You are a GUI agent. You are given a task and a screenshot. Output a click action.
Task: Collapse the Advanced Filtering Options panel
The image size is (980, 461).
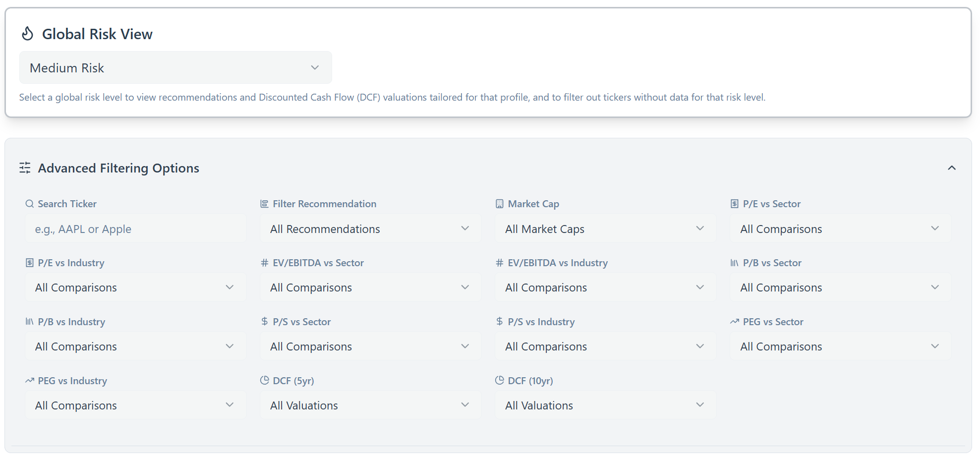pyautogui.click(x=951, y=168)
